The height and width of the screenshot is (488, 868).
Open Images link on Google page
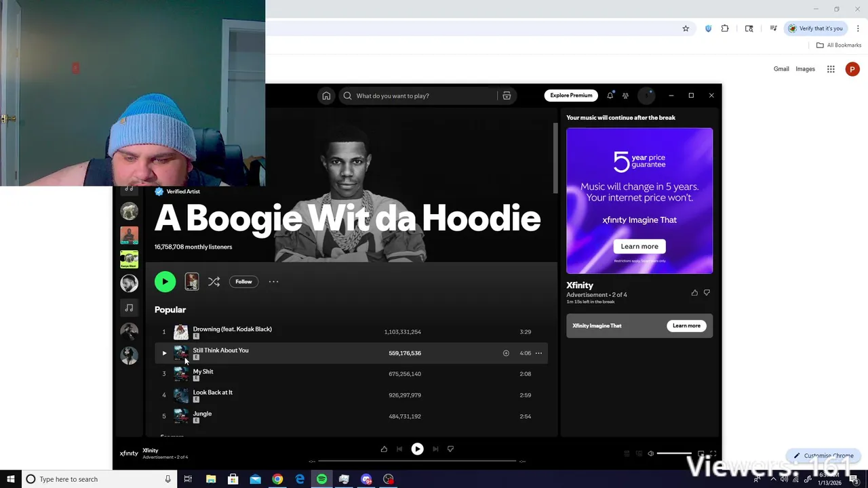[805, 69]
